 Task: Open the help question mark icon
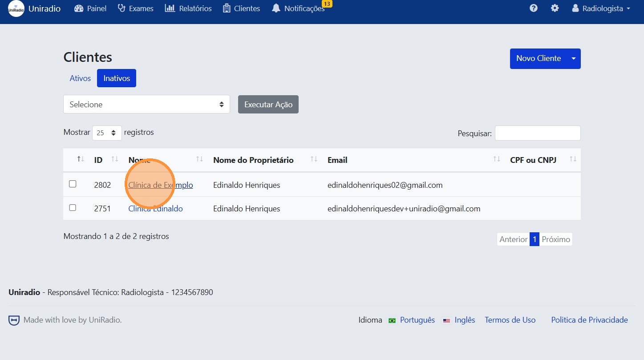pos(533,8)
